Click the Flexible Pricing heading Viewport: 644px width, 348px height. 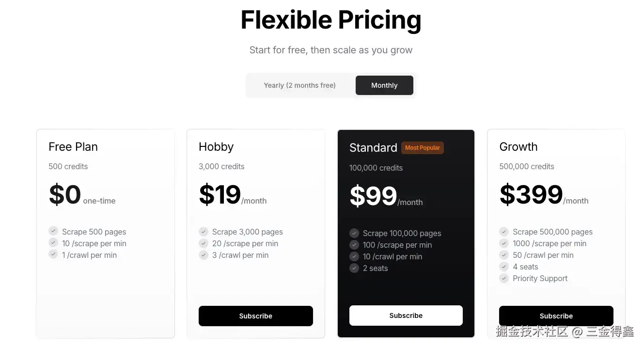coord(331,20)
